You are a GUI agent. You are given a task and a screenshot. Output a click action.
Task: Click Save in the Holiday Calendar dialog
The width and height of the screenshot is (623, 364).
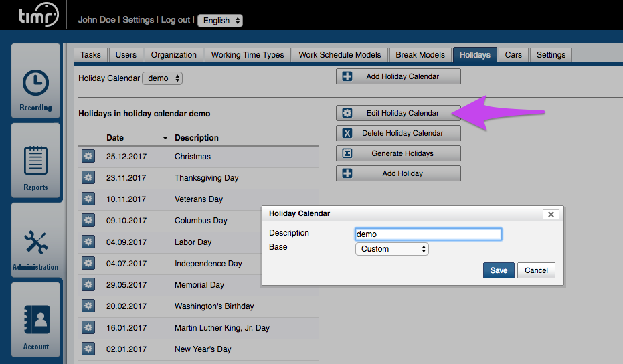499,270
